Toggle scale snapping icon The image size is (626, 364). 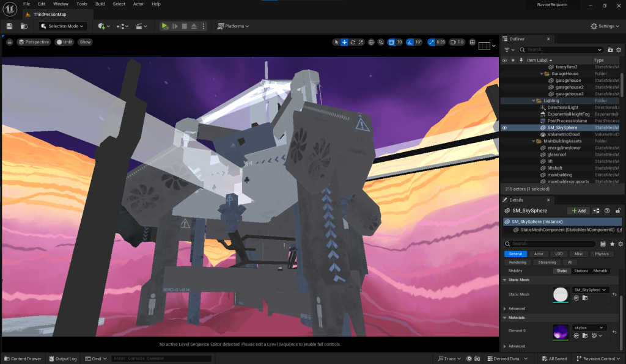[431, 42]
